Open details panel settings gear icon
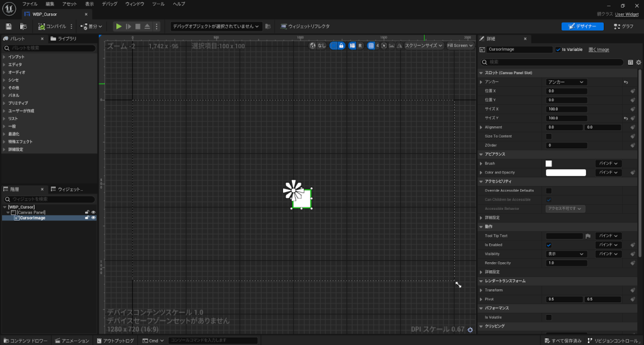Viewport: 644px width, 345px height. tap(638, 62)
